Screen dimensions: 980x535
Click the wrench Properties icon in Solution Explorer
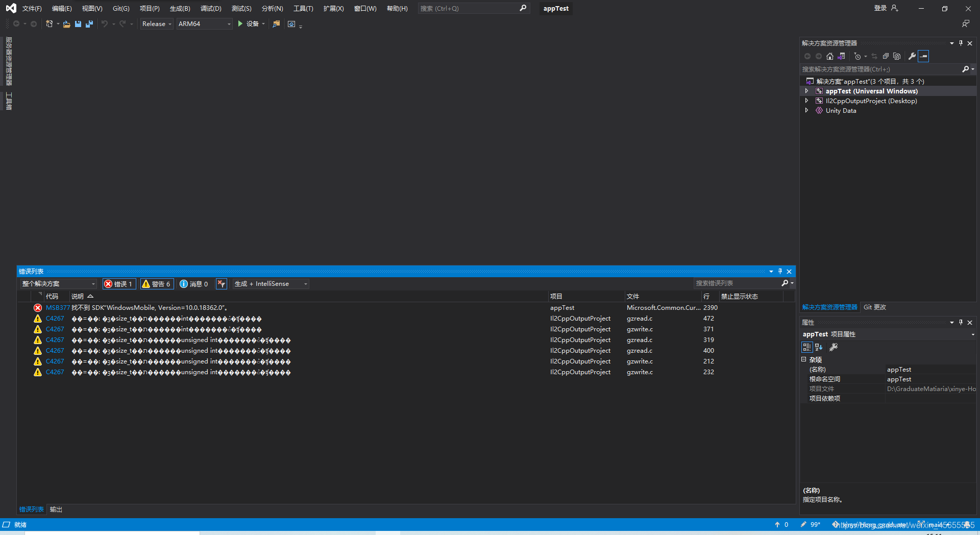912,56
